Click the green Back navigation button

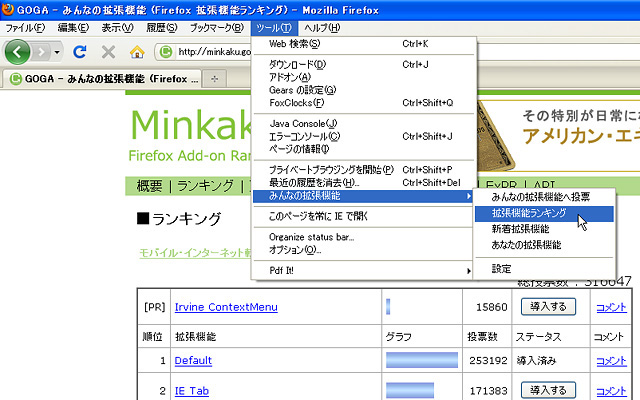(x=17, y=52)
